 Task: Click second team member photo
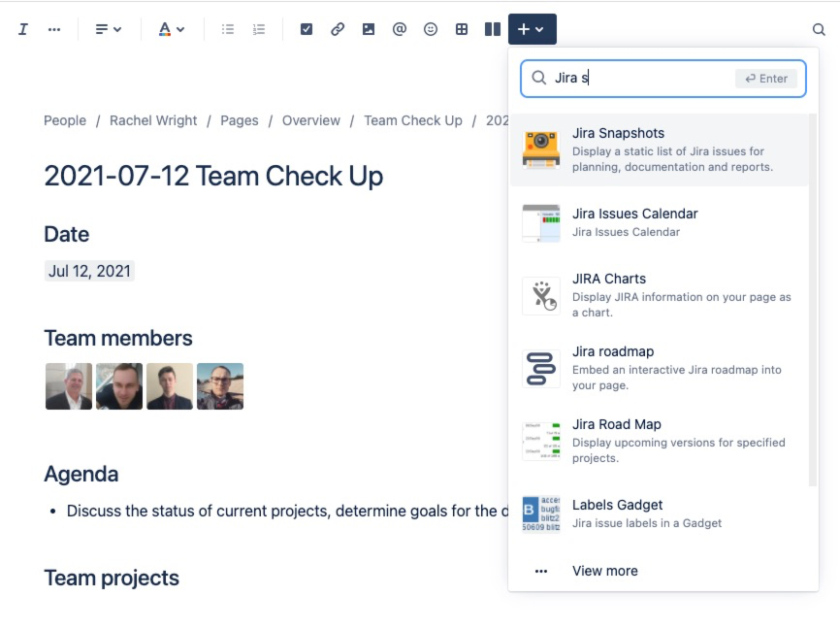[x=119, y=386]
